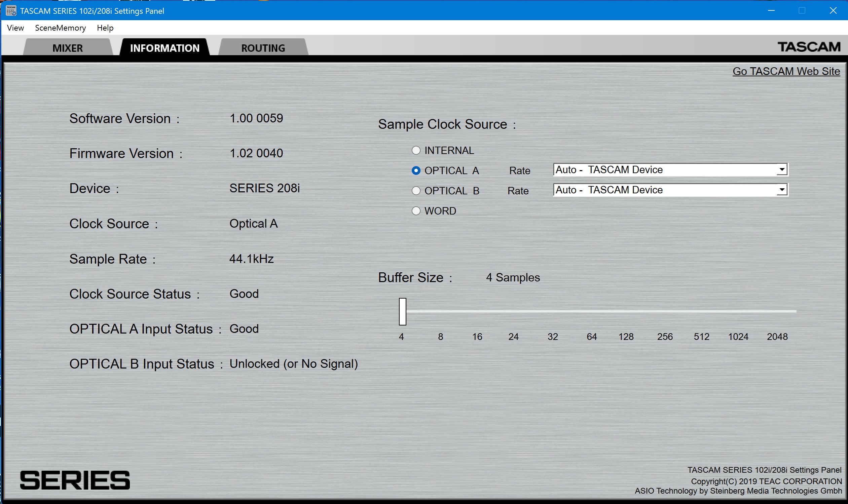Switch to the MIXER tab
The width and height of the screenshot is (848, 504).
point(67,48)
